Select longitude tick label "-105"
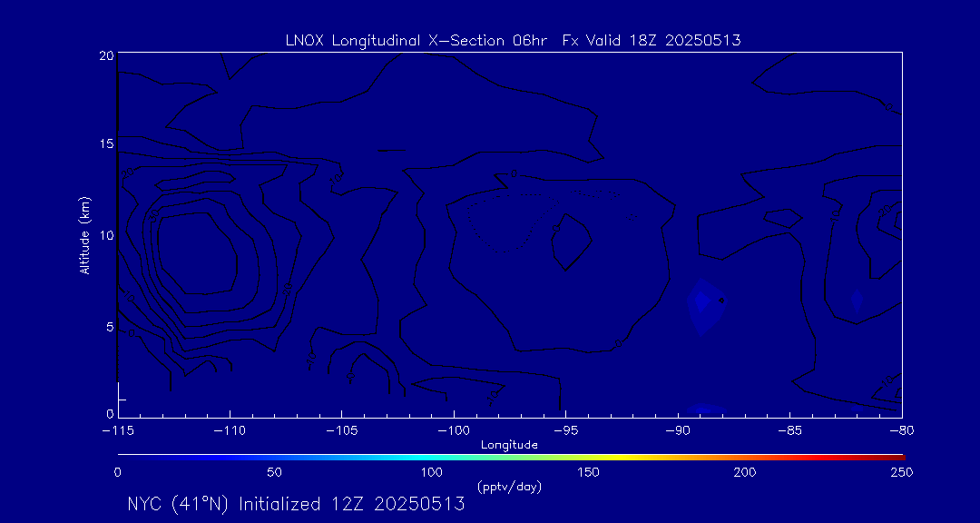 point(341,432)
